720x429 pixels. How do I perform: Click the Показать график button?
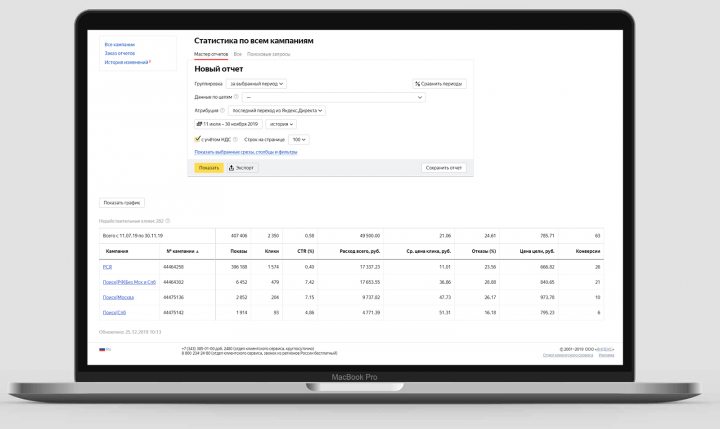point(122,203)
